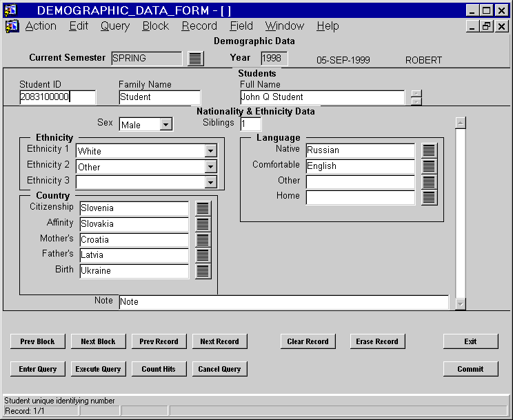Click the Year field showing 1998
This screenshot has width=513, height=420.
click(x=274, y=59)
